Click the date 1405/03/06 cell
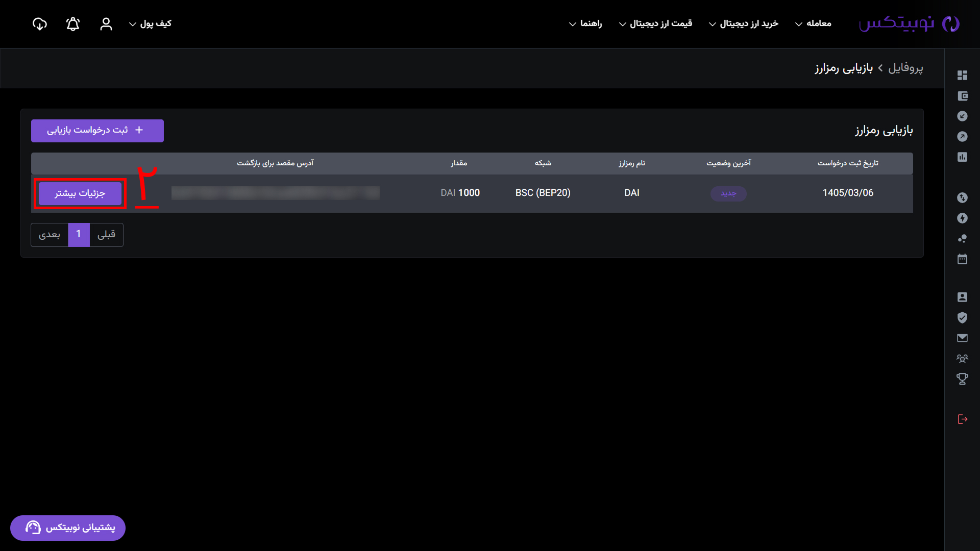 pyautogui.click(x=848, y=193)
